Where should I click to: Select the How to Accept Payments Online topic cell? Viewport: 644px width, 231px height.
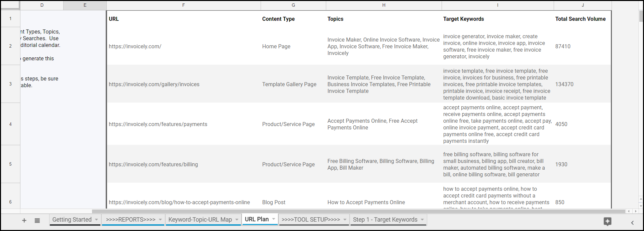tap(384, 202)
